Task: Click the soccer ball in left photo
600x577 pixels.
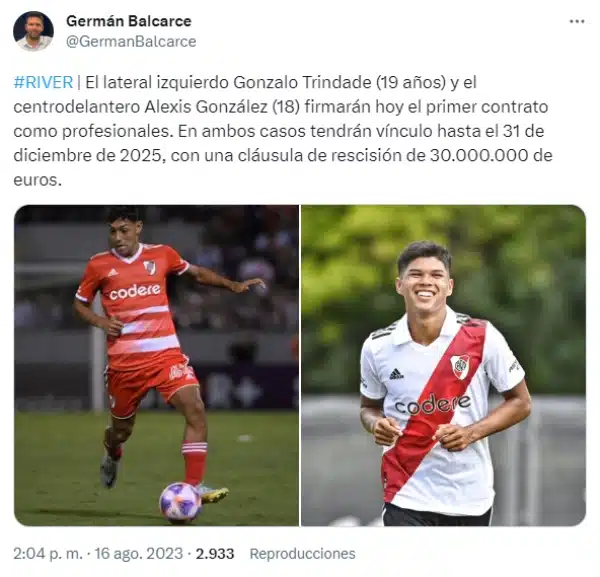Action: [x=180, y=502]
